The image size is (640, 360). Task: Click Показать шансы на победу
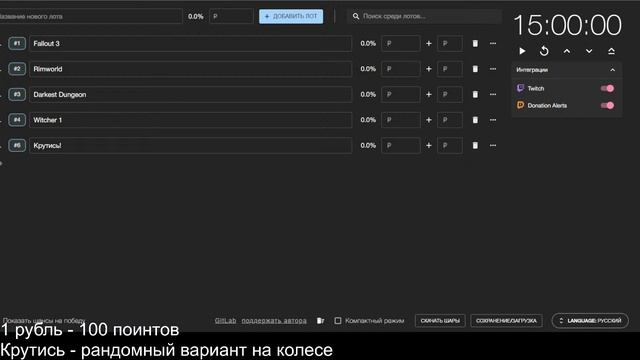pyautogui.click(x=44, y=320)
